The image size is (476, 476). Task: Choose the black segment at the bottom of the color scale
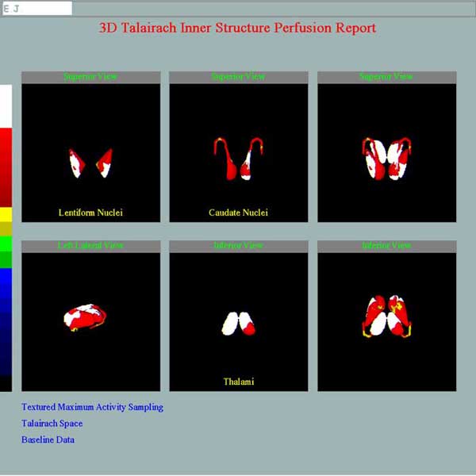point(6,384)
